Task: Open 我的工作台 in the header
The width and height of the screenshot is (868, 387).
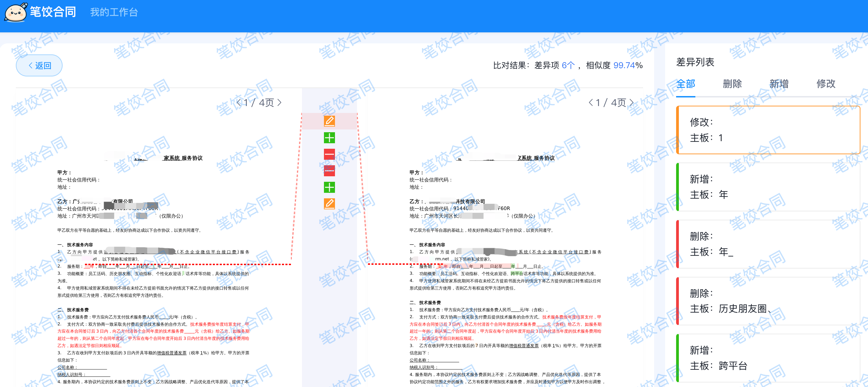Action: click(x=114, y=12)
